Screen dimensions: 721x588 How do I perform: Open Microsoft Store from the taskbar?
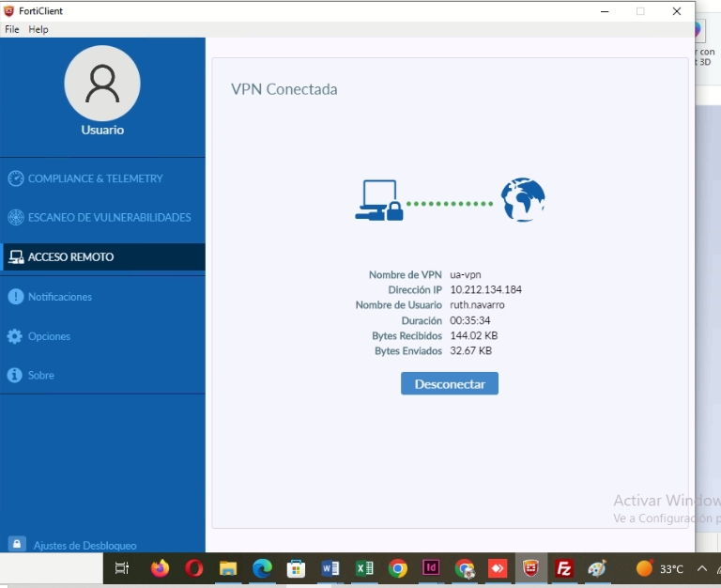[296, 569]
